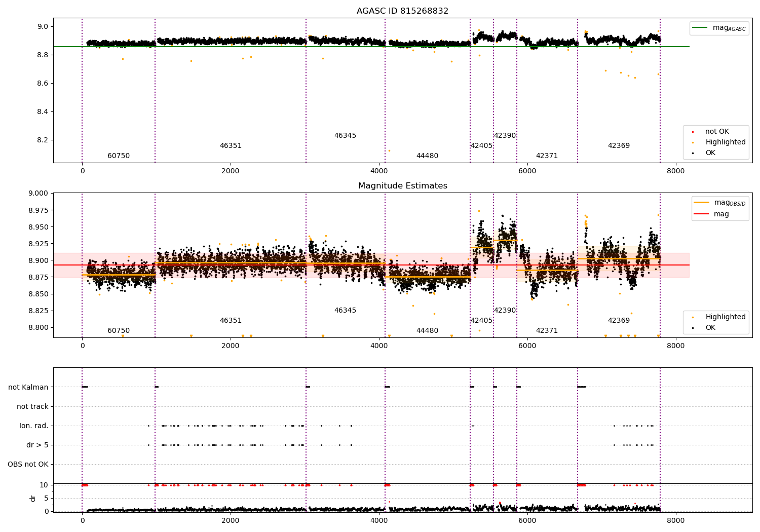The height and width of the screenshot is (532, 760).
Task: Click the 8.6 y-axis tick label
Action: coord(43,83)
